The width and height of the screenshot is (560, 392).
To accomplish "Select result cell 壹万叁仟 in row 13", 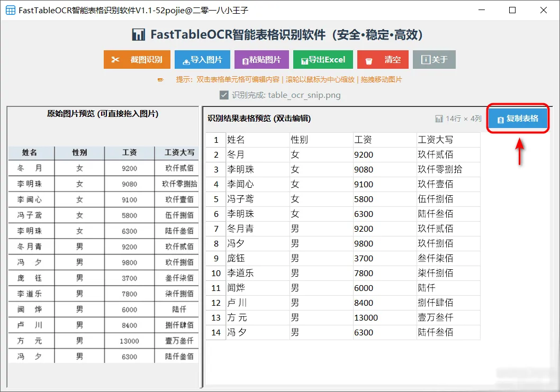I will [x=448, y=317].
